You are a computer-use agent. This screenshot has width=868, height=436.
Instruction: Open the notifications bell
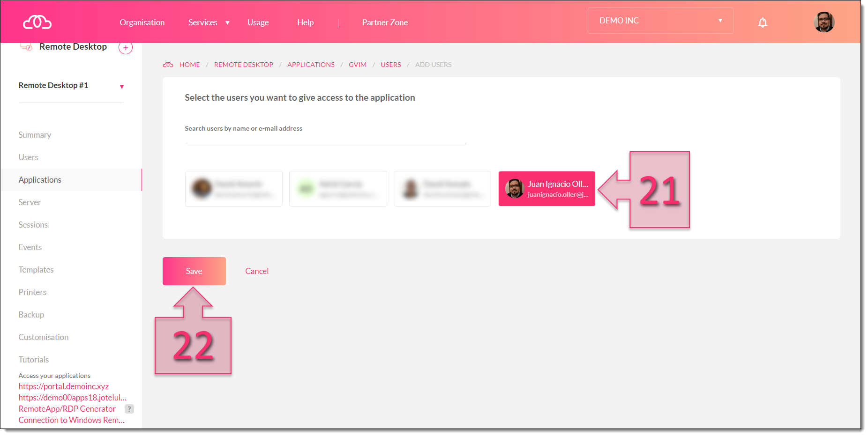coord(763,22)
